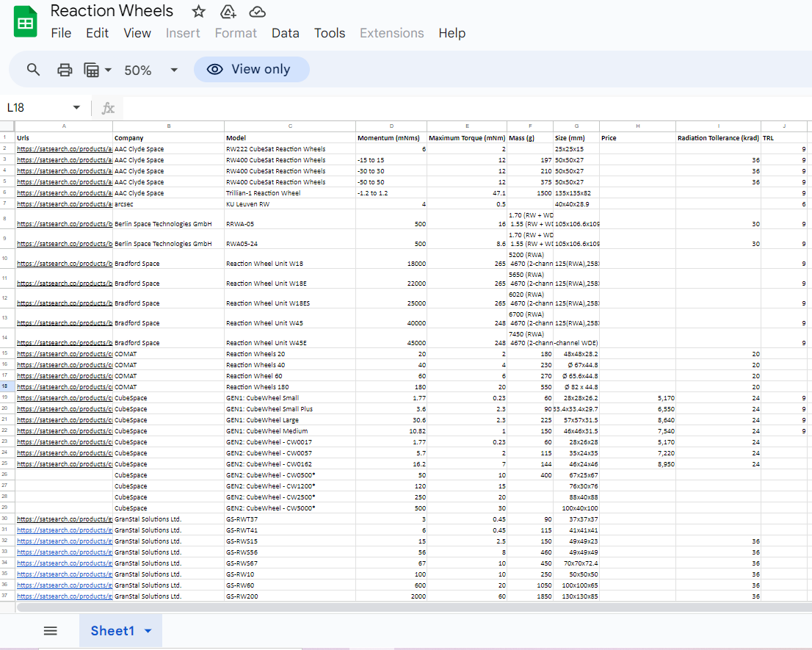Select the 8,950 price cell
812x650 pixels.
[x=637, y=464]
